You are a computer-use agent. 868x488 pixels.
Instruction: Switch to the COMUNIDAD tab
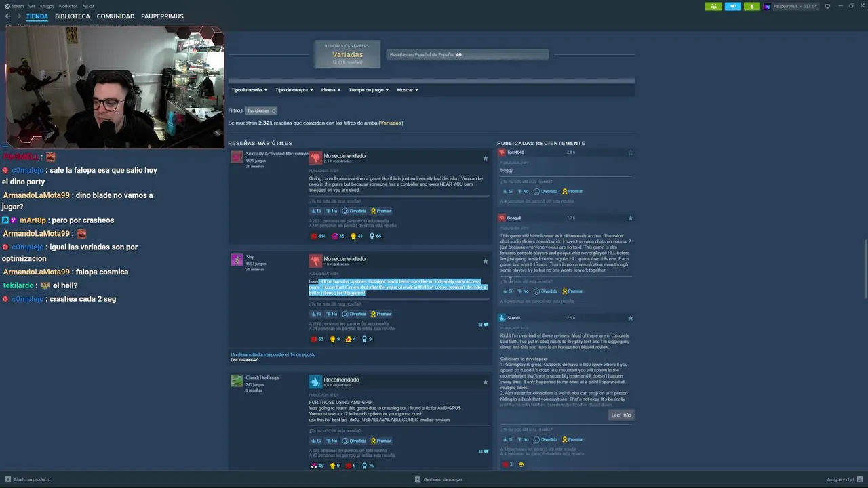pyautogui.click(x=115, y=16)
